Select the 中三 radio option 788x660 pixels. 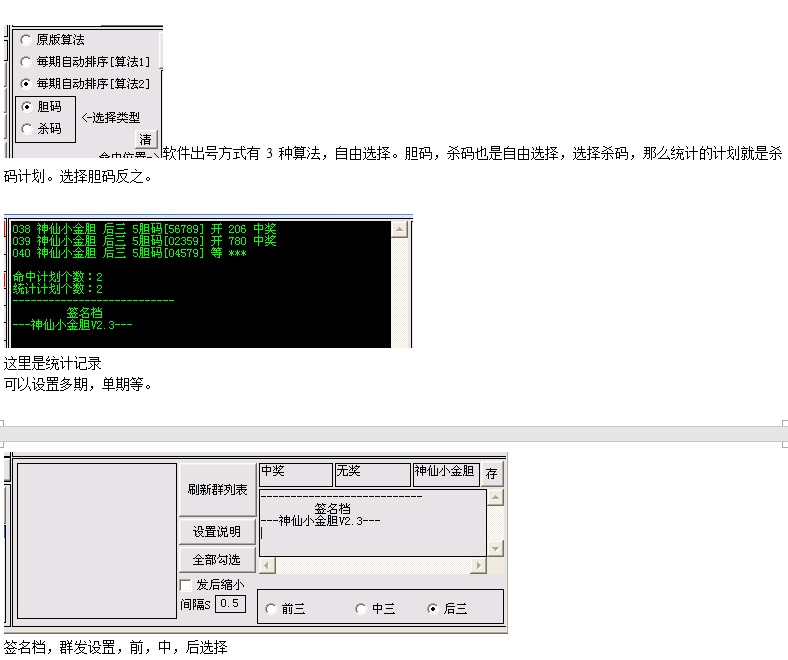point(361,609)
